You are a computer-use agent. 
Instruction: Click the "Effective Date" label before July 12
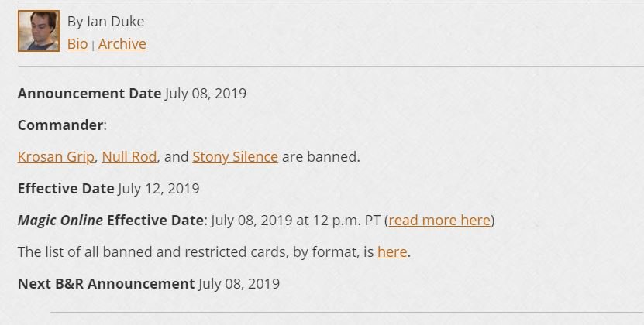pos(66,189)
